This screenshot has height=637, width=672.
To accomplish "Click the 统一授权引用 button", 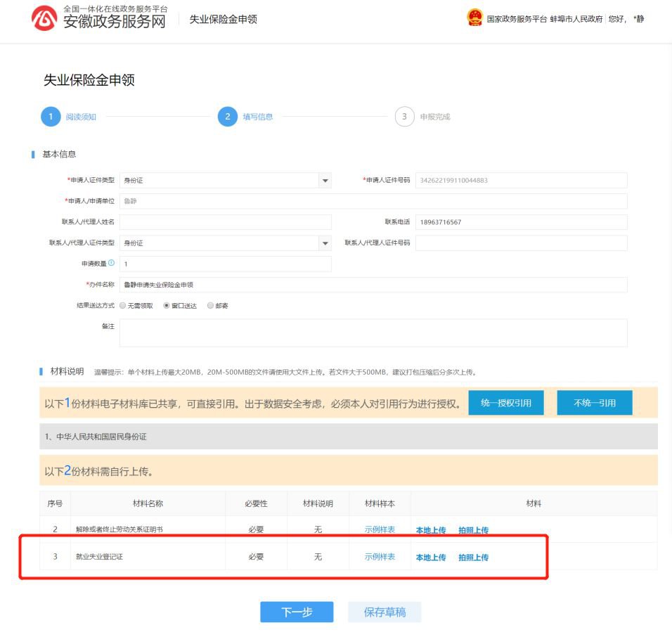I will click(x=506, y=403).
